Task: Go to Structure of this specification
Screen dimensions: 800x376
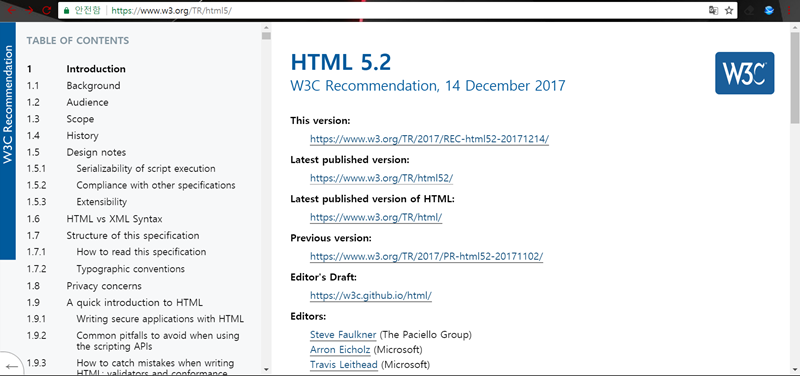Action: 133,236
